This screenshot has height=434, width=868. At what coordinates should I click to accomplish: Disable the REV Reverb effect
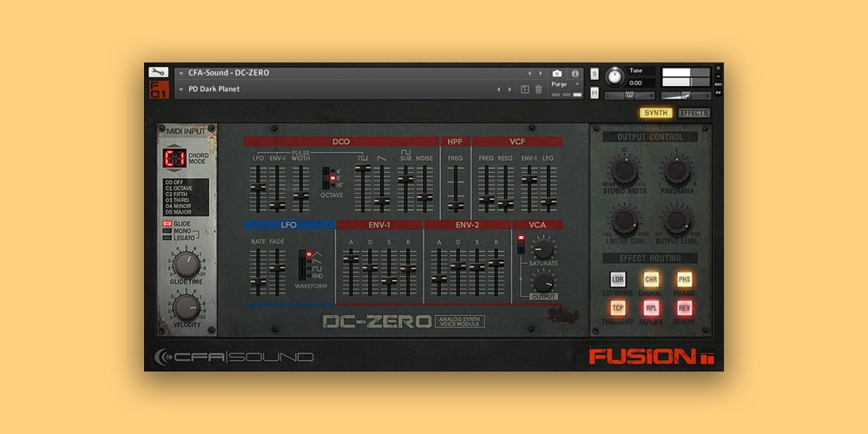[684, 308]
